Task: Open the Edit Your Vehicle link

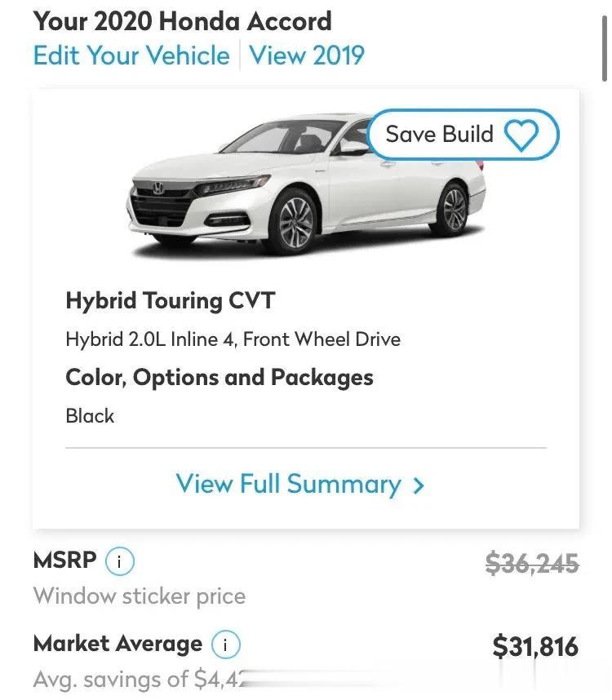Action: [131, 55]
